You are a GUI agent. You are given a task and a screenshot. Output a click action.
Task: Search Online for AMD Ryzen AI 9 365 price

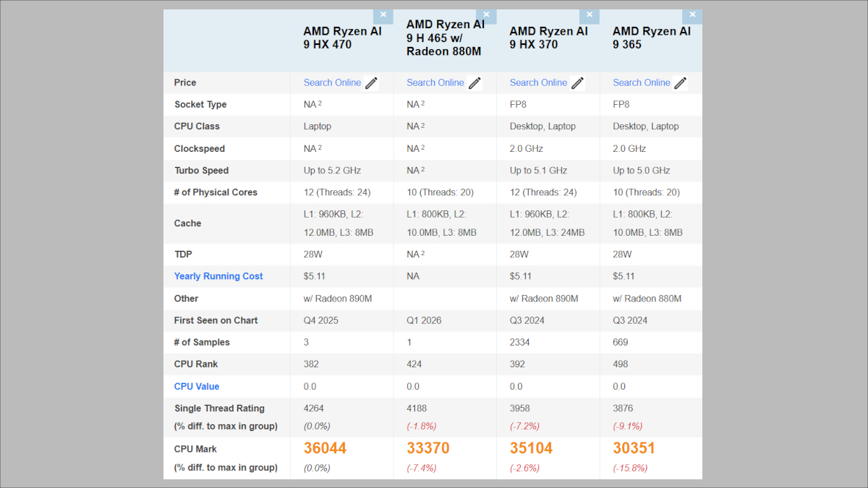tap(642, 82)
